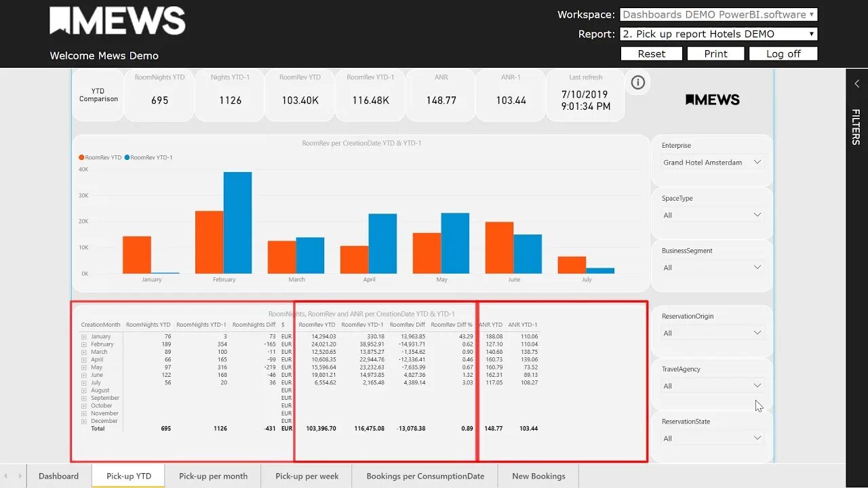The height and width of the screenshot is (488, 868).
Task: Open the ReservationOrigin filter dropdown
Action: pos(712,333)
